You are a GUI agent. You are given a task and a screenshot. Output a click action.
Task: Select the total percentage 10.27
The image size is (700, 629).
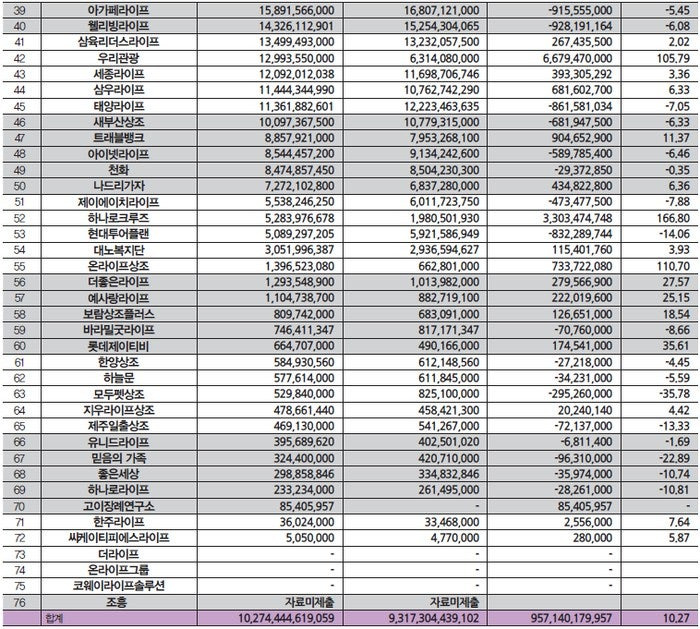click(x=676, y=619)
